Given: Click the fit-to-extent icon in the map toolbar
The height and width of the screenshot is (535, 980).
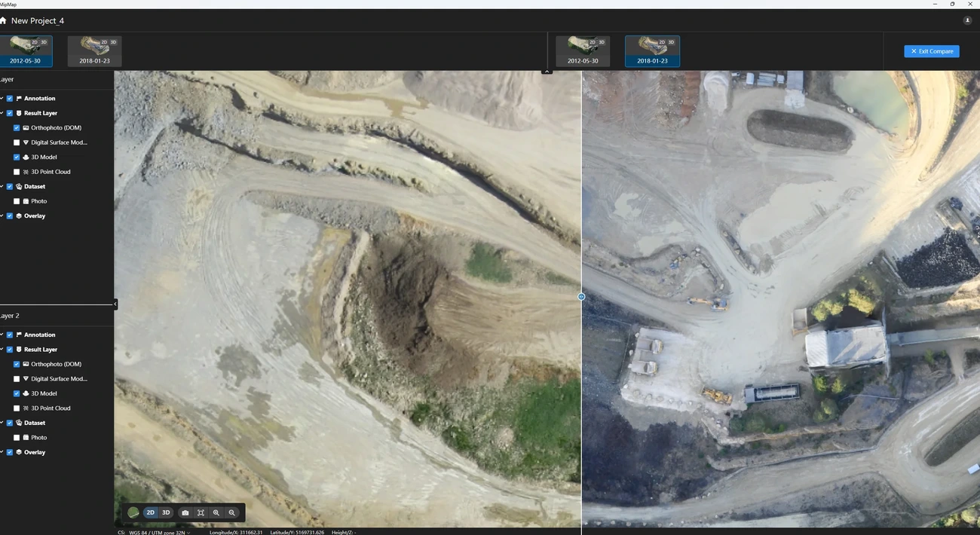Looking at the screenshot, I should tap(201, 512).
